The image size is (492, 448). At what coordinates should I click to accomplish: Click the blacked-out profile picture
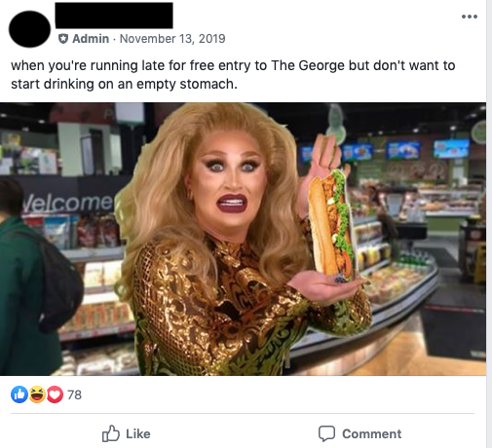(x=29, y=29)
